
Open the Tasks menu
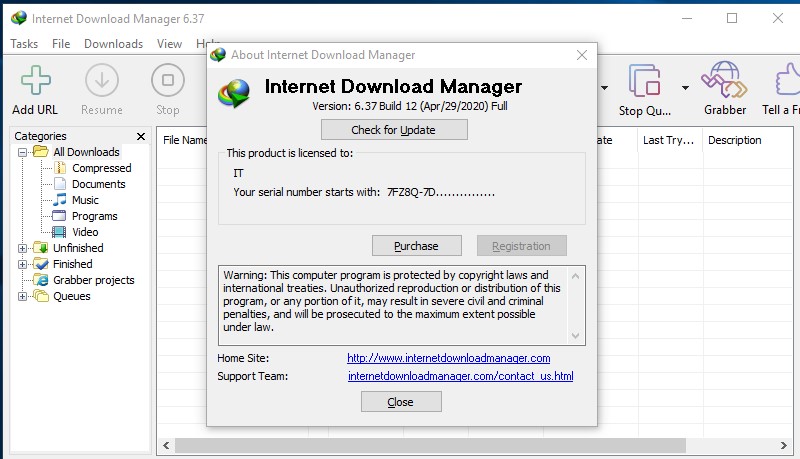pyautogui.click(x=24, y=44)
